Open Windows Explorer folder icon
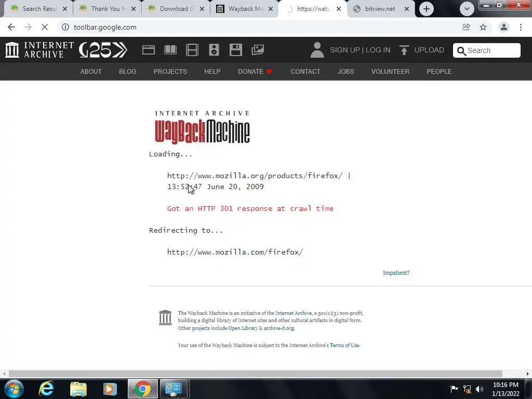This screenshot has height=399, width=532. (x=78, y=389)
